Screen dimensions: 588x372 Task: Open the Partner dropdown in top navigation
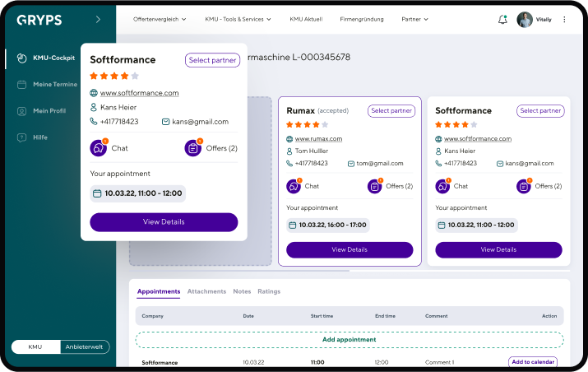[414, 19]
